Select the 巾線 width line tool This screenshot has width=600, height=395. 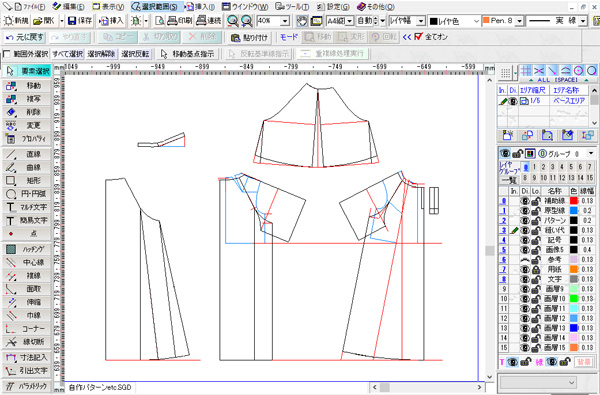(x=27, y=315)
